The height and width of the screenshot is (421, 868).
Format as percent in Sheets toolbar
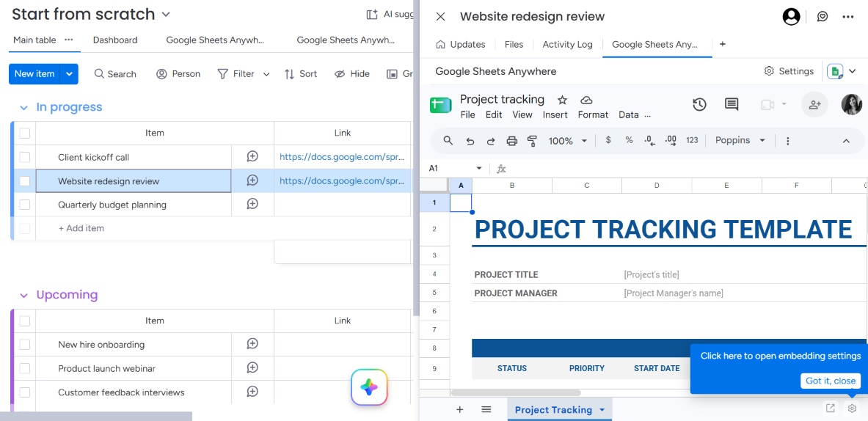coord(629,141)
